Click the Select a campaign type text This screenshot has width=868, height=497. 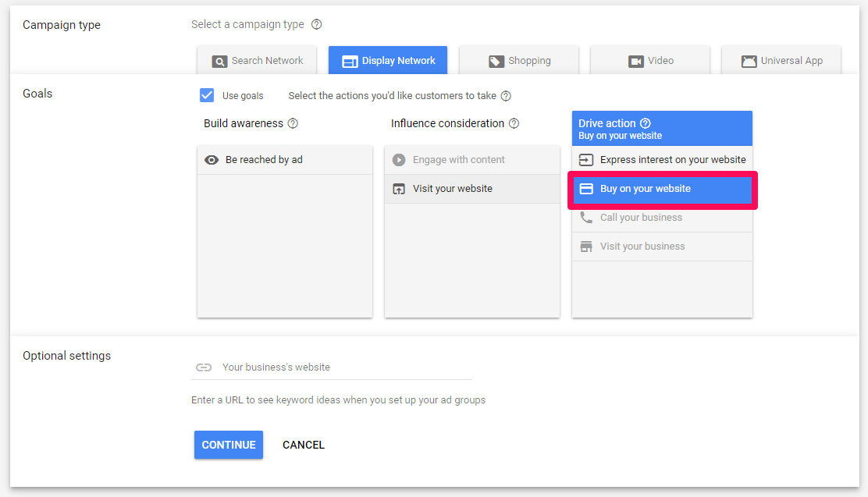point(247,24)
